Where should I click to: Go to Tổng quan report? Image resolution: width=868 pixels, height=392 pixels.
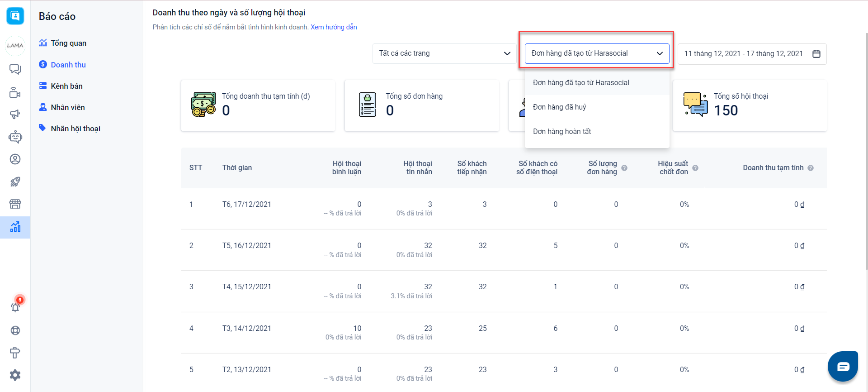68,43
